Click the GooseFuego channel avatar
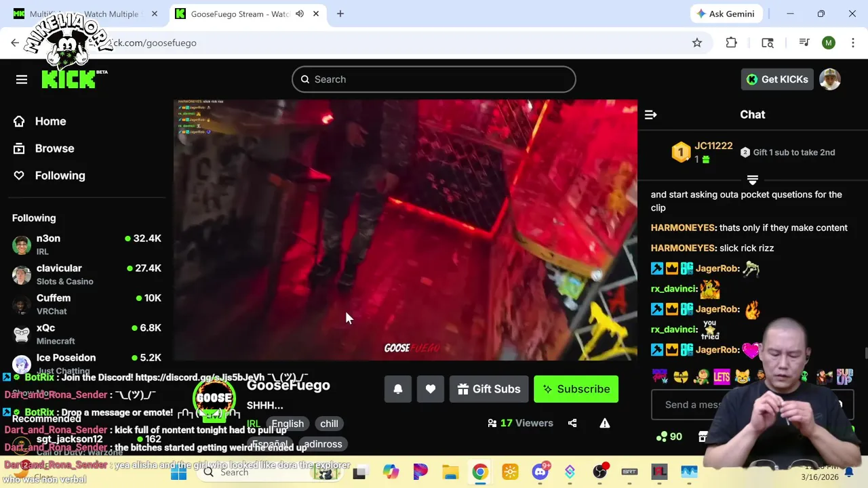 pos(214,398)
